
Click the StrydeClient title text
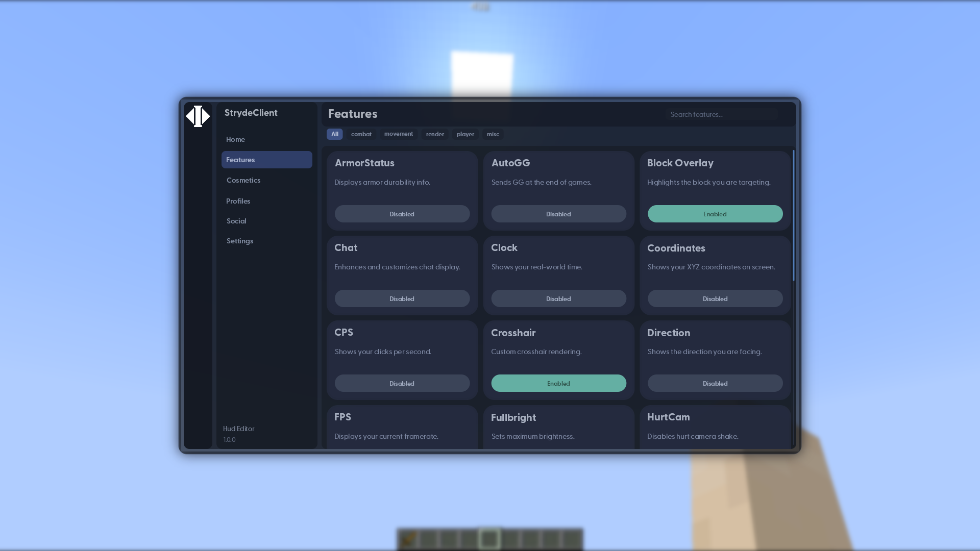pos(251,113)
